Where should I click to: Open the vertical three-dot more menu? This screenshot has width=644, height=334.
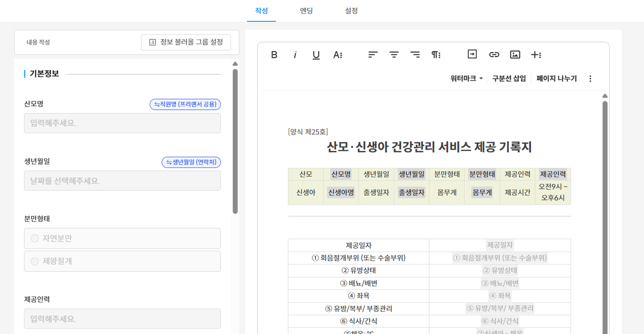(590, 79)
